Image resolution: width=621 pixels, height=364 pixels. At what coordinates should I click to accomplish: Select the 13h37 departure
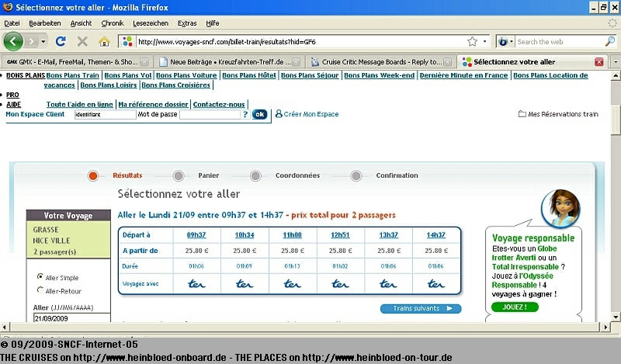389,235
